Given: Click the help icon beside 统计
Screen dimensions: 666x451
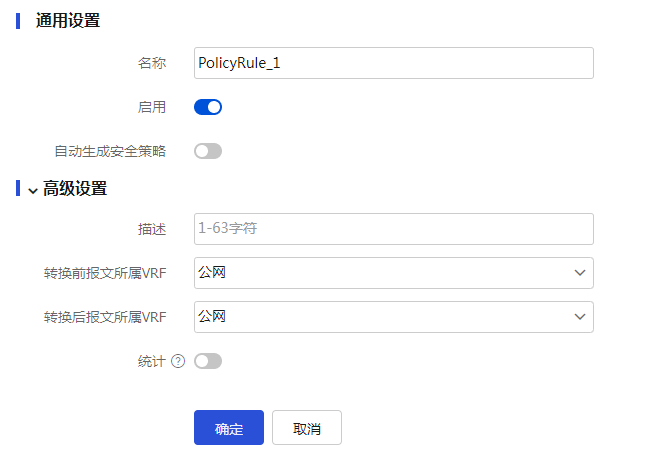Looking at the screenshot, I should coord(178,361).
